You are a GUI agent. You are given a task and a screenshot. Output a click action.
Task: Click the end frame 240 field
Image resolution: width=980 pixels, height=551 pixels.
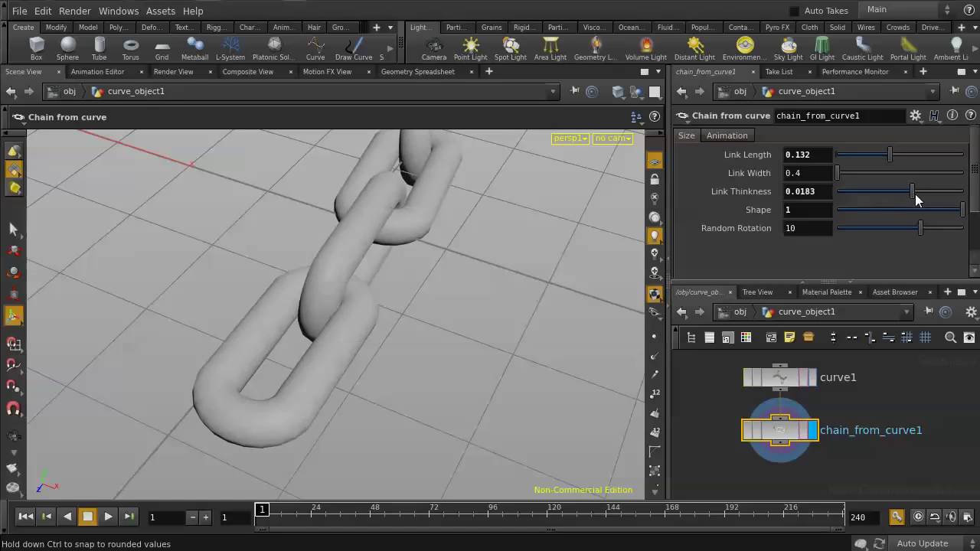[865, 517]
